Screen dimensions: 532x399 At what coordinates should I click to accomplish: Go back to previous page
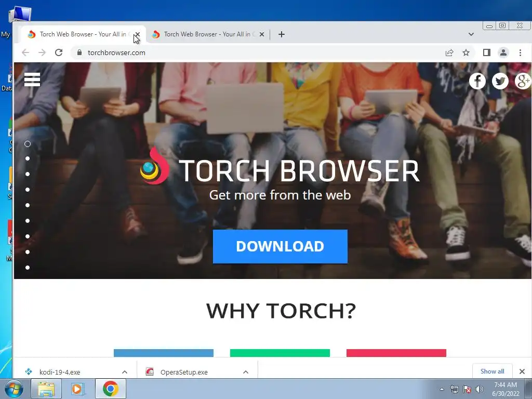[25, 52]
